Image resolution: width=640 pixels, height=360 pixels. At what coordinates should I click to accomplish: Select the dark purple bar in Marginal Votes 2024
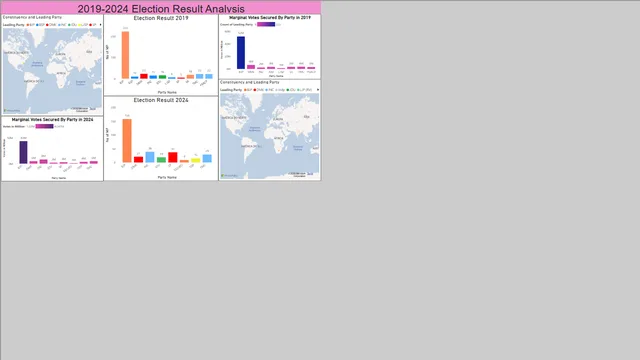point(23,152)
